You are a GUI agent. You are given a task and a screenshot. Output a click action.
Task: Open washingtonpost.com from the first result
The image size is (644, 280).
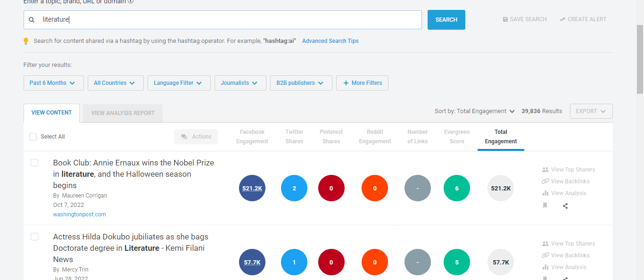pyautogui.click(x=79, y=214)
